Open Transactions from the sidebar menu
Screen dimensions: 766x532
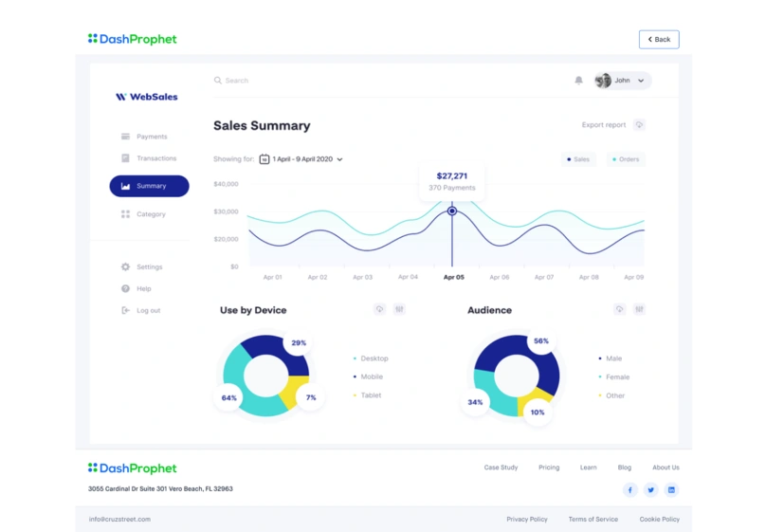[x=155, y=158]
